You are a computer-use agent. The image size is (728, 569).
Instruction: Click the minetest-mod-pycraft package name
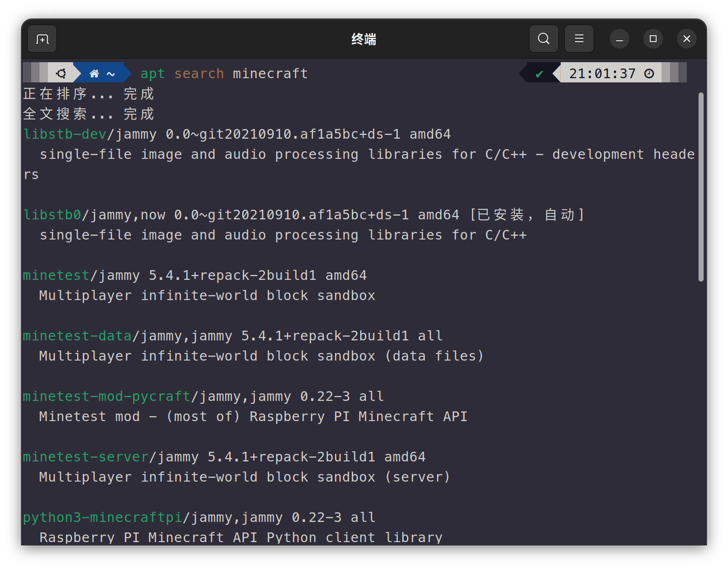pyautogui.click(x=107, y=396)
